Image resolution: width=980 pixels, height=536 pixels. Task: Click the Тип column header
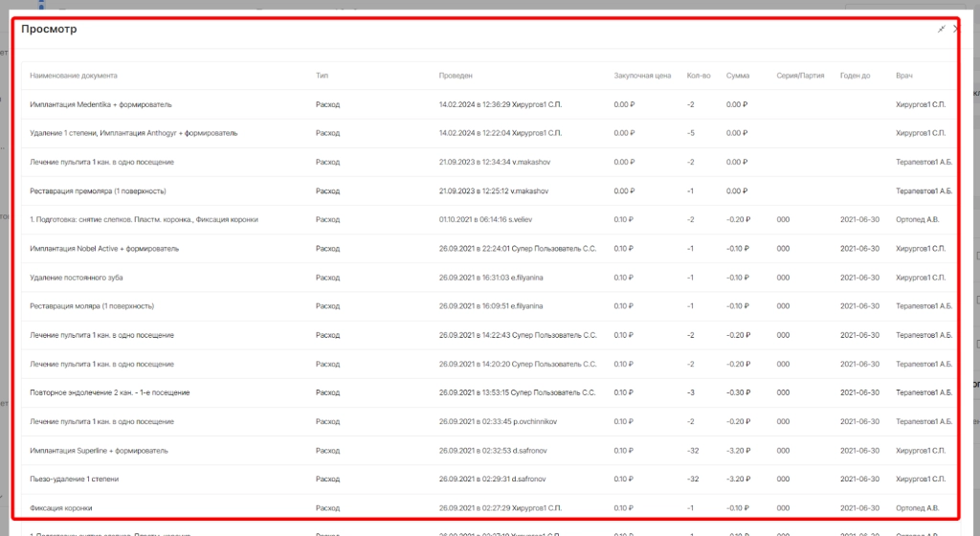click(x=322, y=76)
